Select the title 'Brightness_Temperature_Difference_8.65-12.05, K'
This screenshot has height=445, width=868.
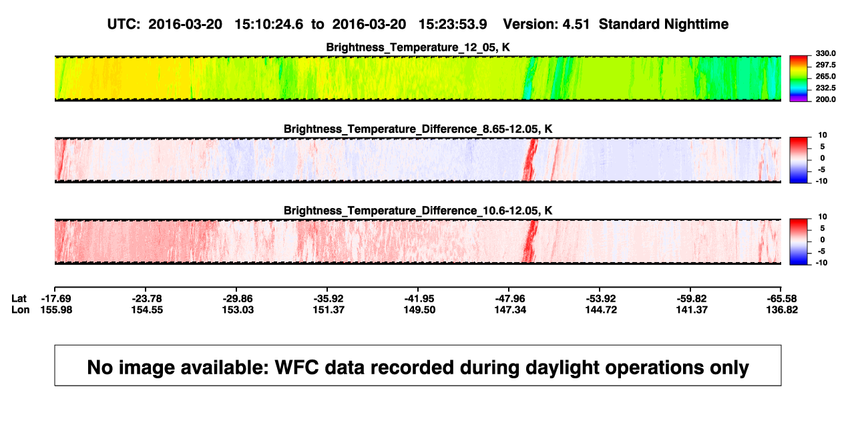[x=417, y=129]
